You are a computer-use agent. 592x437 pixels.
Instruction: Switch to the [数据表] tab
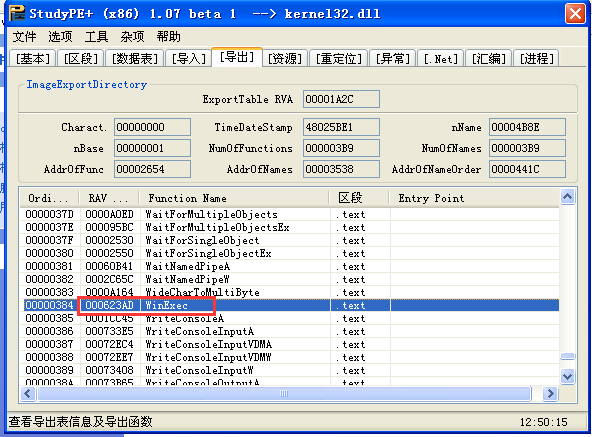[x=134, y=59]
